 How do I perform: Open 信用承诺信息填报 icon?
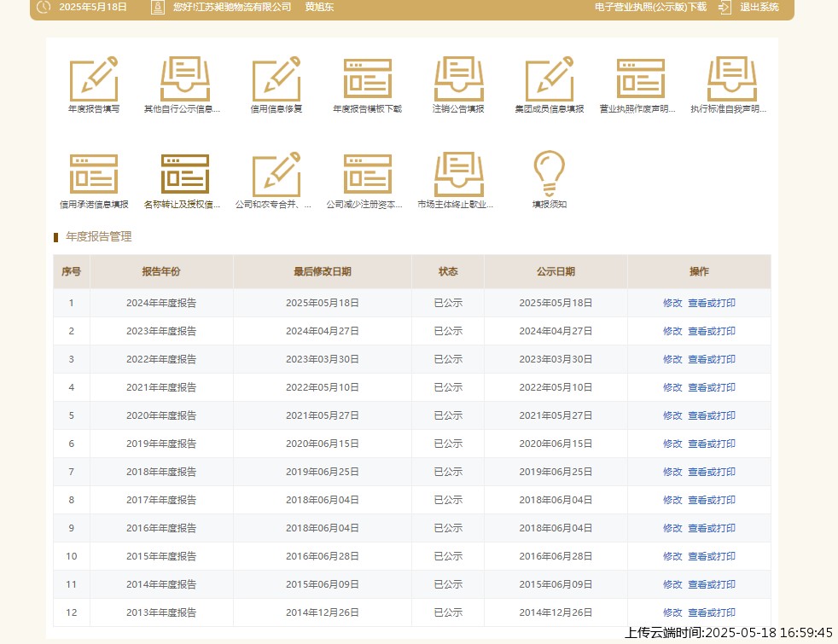[x=94, y=174]
